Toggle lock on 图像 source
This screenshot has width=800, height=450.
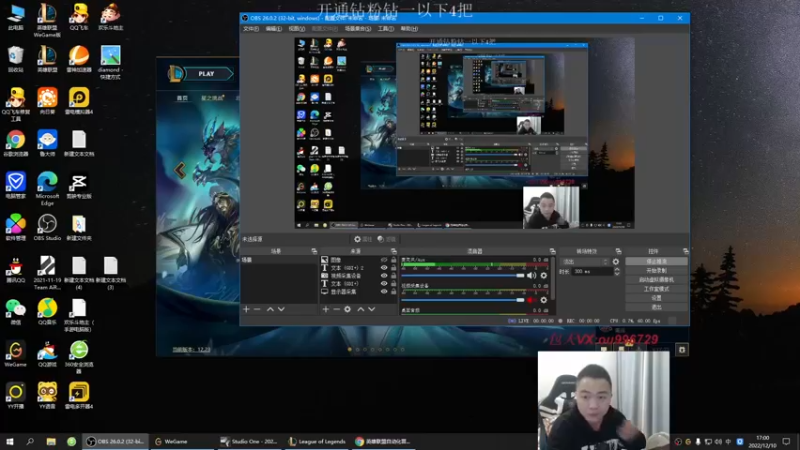[x=393, y=260]
